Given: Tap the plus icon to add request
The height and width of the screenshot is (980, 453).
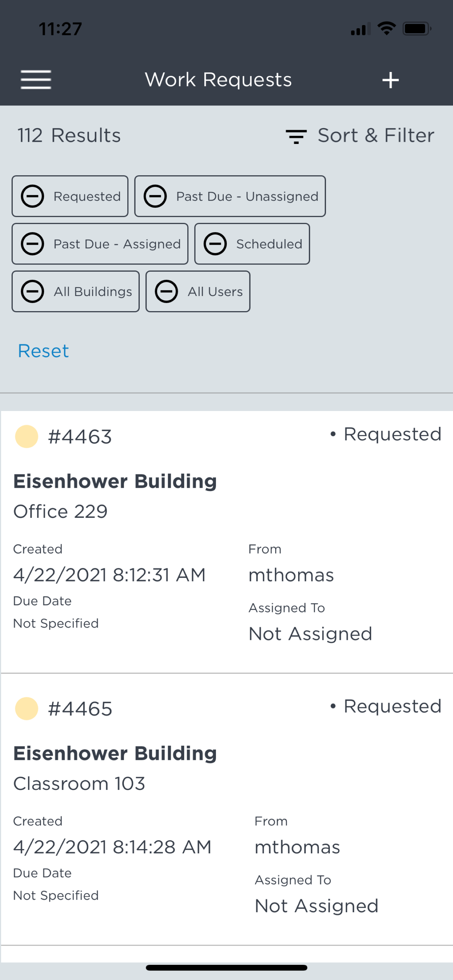Looking at the screenshot, I should tap(390, 80).
